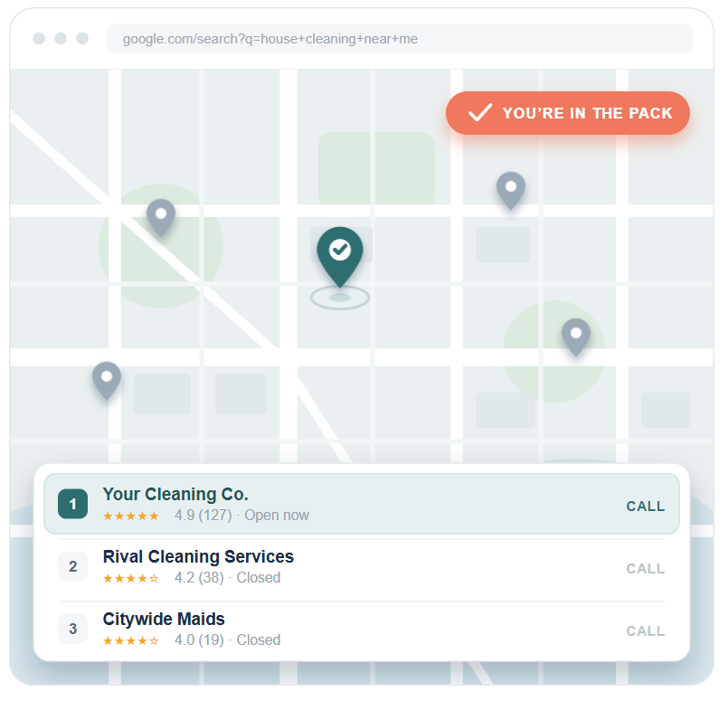Click the white checkmark in the orange badge

pyautogui.click(x=480, y=113)
